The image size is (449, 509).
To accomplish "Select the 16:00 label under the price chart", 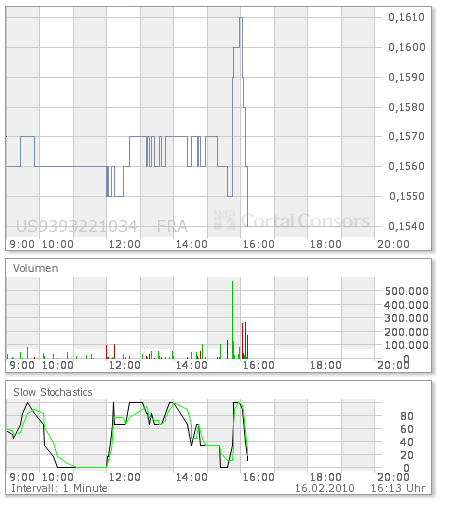I will (259, 244).
